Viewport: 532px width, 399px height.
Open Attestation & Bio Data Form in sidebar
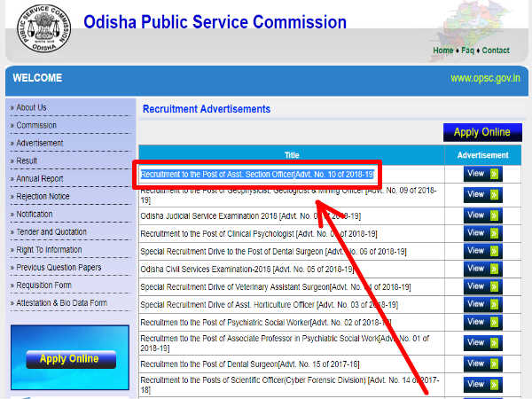(x=61, y=303)
